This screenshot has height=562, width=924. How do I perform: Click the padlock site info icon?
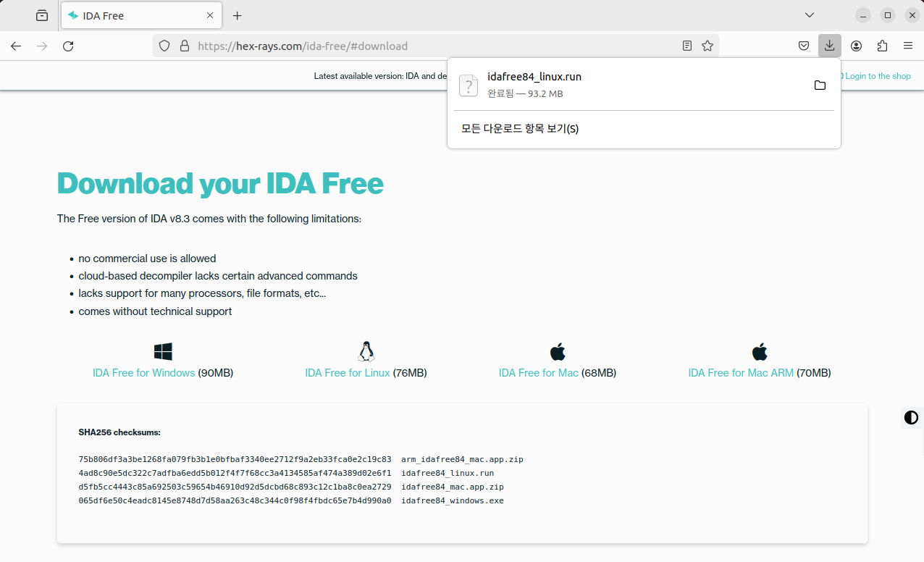184,46
